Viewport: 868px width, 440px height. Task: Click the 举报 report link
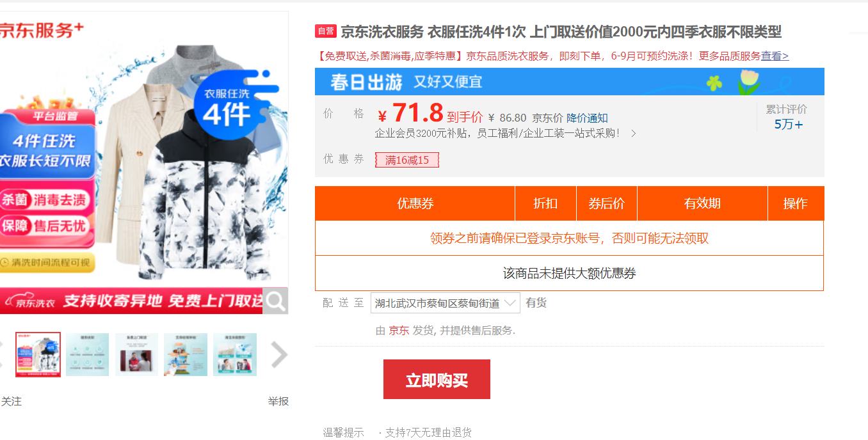278,402
